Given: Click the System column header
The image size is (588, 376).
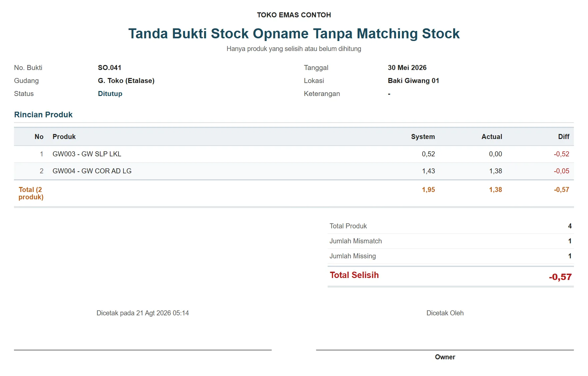Looking at the screenshot, I should [x=423, y=137].
